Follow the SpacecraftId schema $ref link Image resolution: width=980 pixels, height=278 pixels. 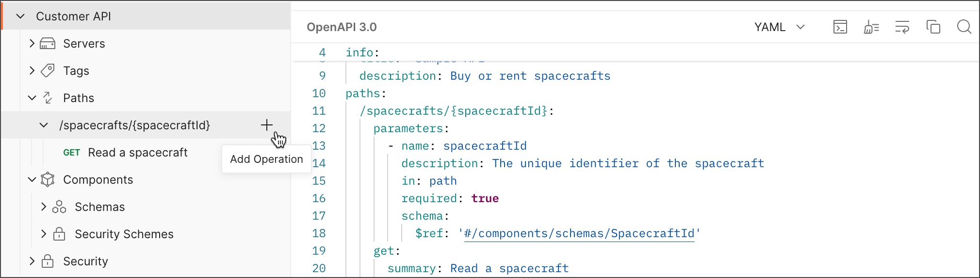(x=579, y=234)
